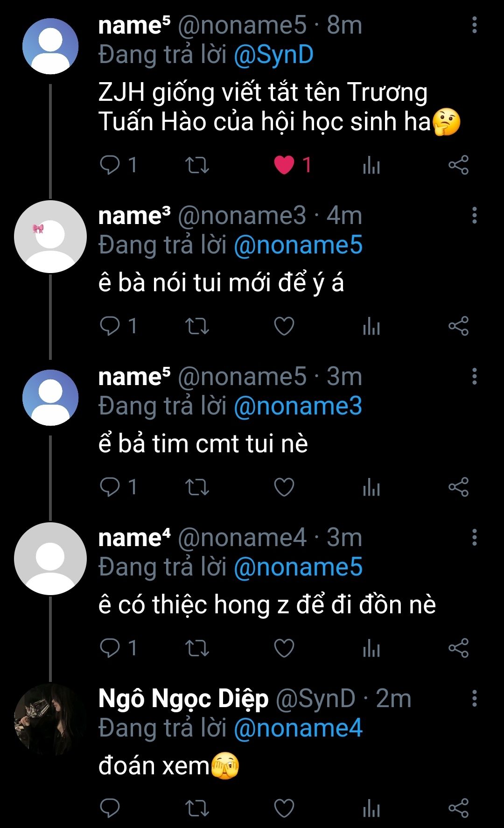Screen dimensions: 504x828
Task: Like the "ể bả tim cmt tui nè" tweet
Action: coord(284,487)
